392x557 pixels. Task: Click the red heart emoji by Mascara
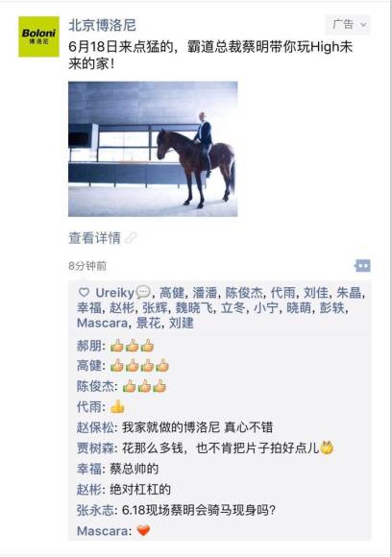click(143, 531)
